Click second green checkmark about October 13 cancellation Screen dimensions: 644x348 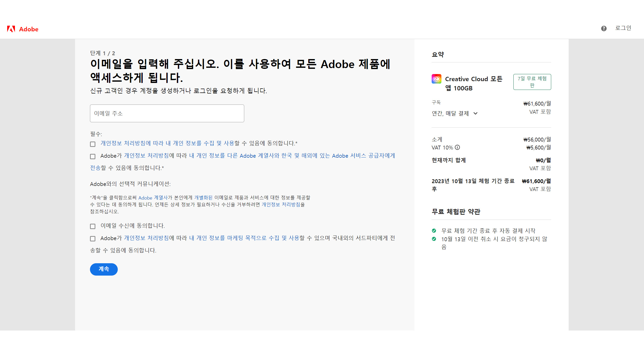[x=434, y=239]
